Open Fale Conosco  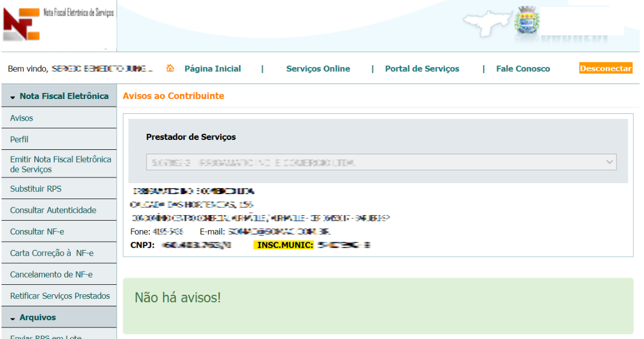pyautogui.click(x=523, y=68)
